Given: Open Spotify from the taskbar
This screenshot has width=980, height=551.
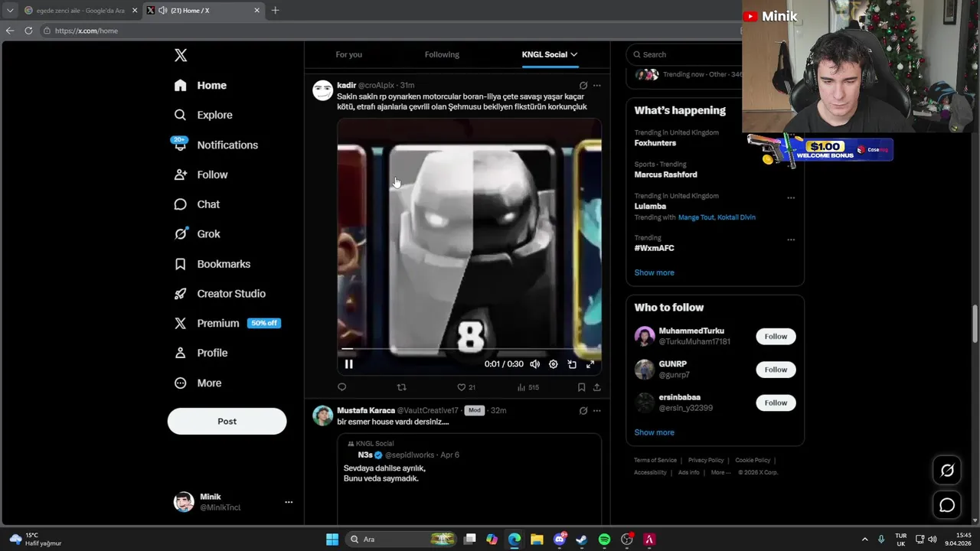Looking at the screenshot, I should click(604, 540).
